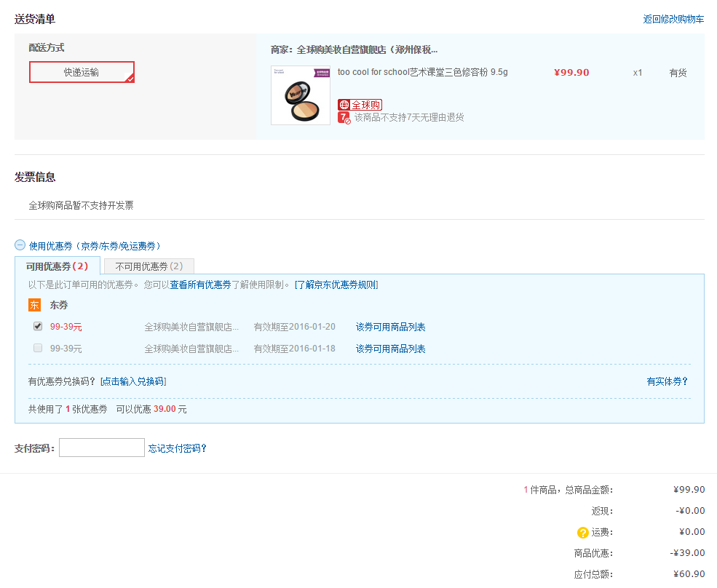The height and width of the screenshot is (588, 717).
Task: Click quantity x1 in the item row
Action: 638,73
